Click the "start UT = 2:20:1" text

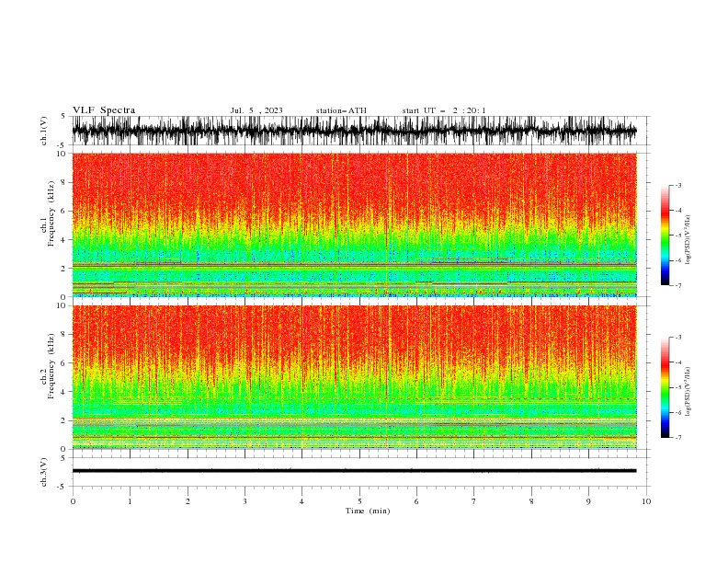coord(444,110)
